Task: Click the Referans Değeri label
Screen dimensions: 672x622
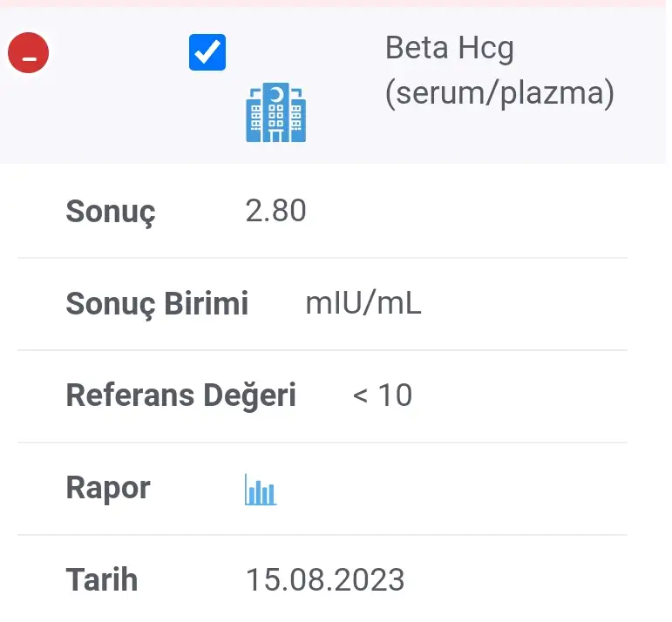Action: point(180,396)
